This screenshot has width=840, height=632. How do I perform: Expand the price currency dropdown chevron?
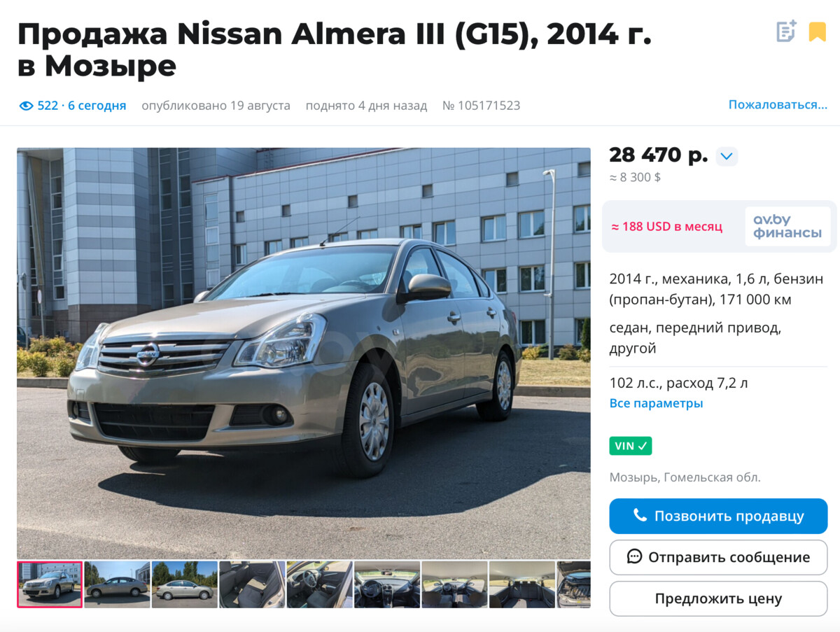click(727, 156)
